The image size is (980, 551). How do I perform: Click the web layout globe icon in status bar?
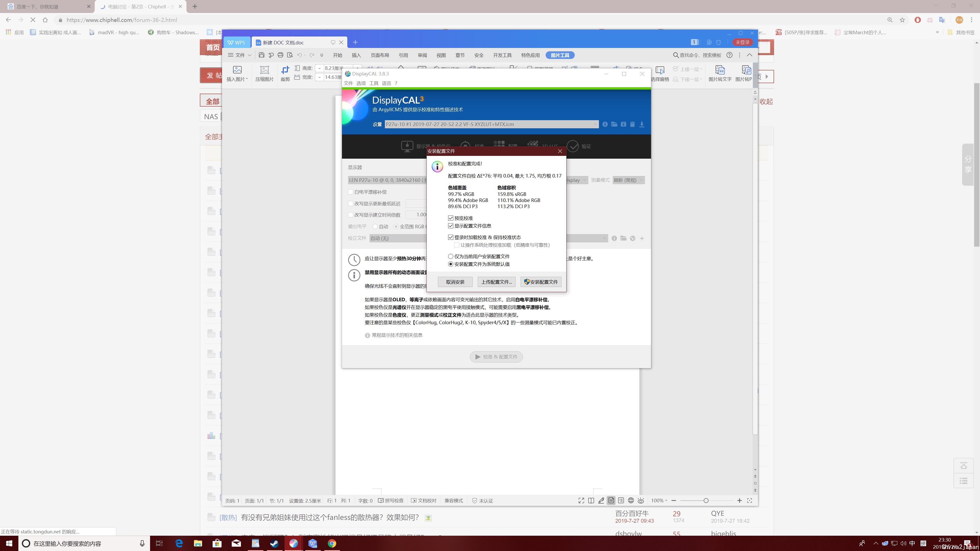coord(631,501)
